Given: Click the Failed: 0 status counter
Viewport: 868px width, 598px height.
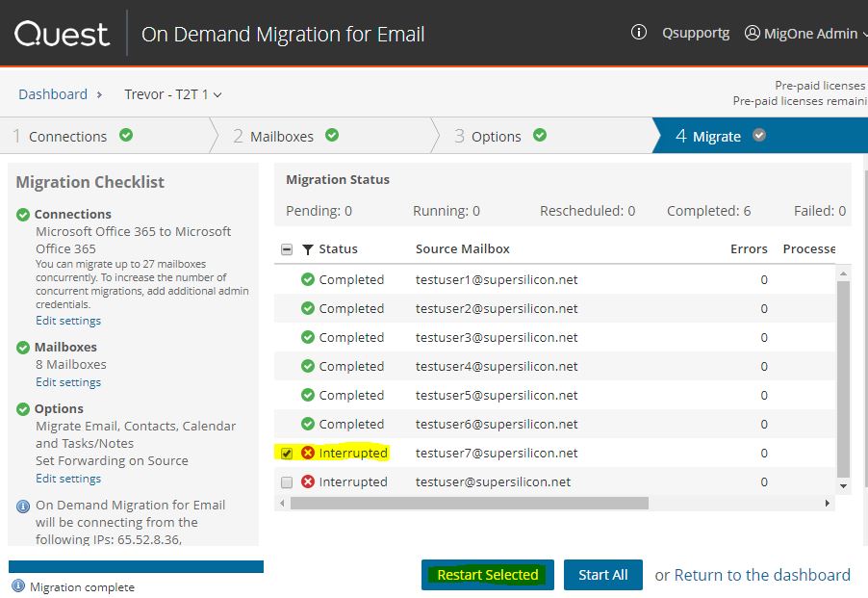Looking at the screenshot, I should 820,211.
